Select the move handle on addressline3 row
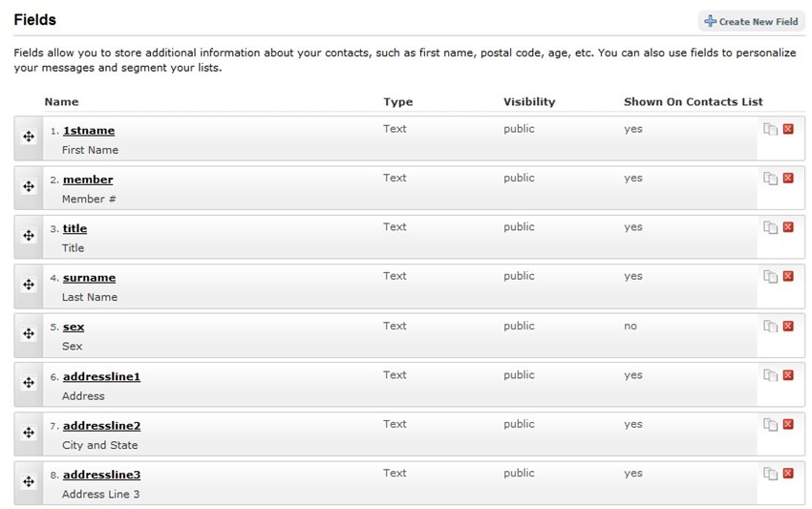The height and width of the screenshot is (509, 812). (29, 481)
